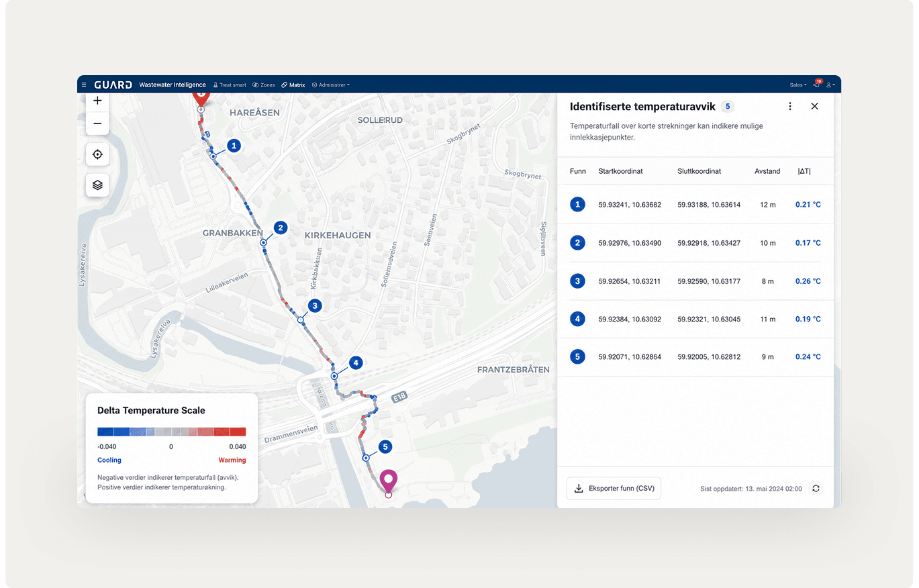Image resolution: width=919 pixels, height=588 pixels.
Task: Select finding 3 row badge in table
Action: coord(577,281)
